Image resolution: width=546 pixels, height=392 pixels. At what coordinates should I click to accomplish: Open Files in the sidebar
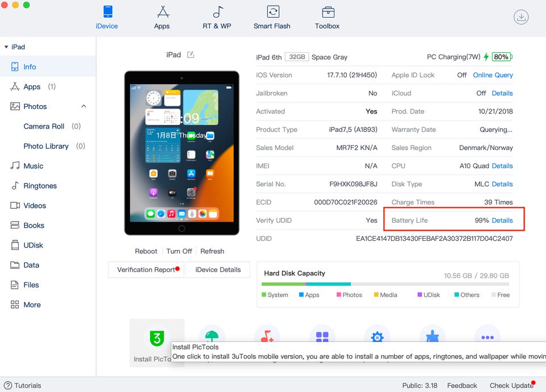pos(48,285)
